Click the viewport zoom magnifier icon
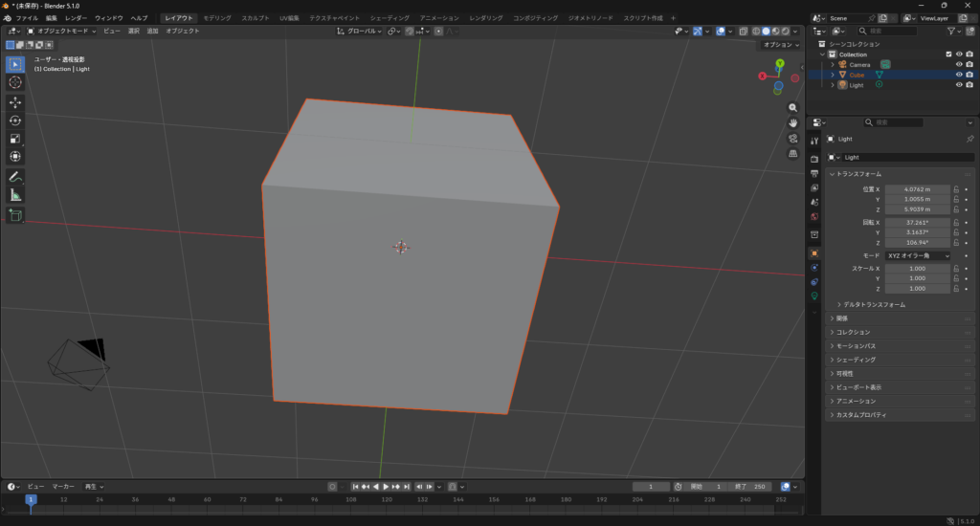980x526 pixels. coord(793,108)
